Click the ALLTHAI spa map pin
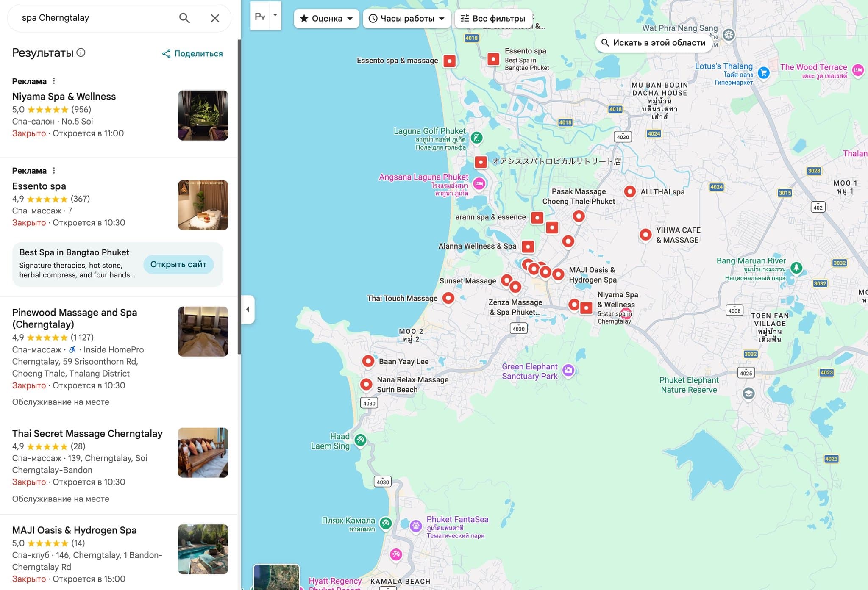The image size is (868, 590). tap(630, 191)
